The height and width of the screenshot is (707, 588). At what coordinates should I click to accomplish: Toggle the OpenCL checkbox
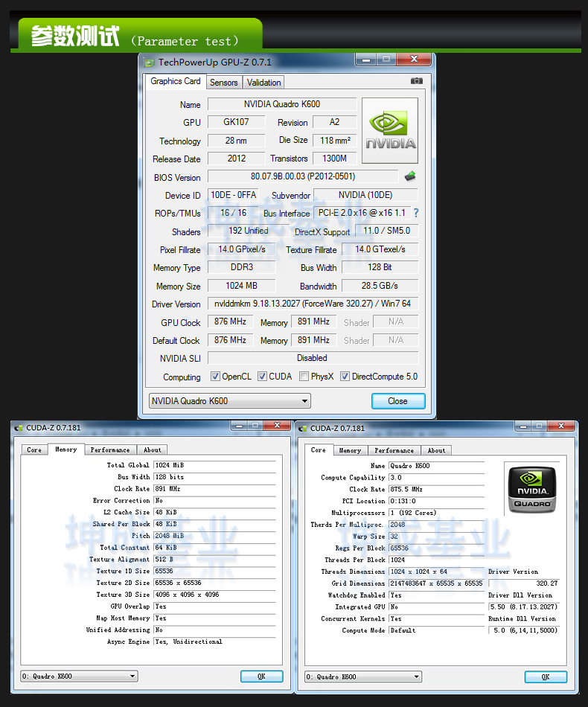(216, 377)
